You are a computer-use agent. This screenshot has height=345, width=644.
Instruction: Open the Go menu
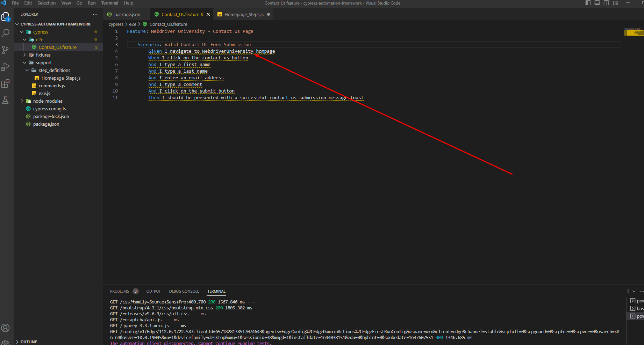click(x=79, y=3)
